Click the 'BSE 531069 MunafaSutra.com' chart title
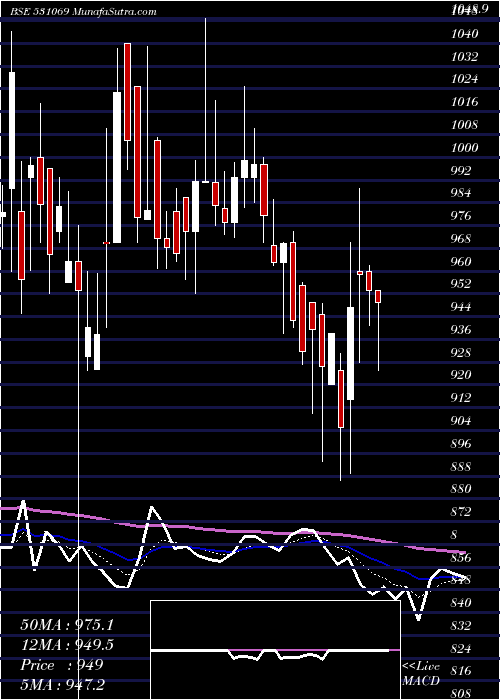 click(83, 12)
